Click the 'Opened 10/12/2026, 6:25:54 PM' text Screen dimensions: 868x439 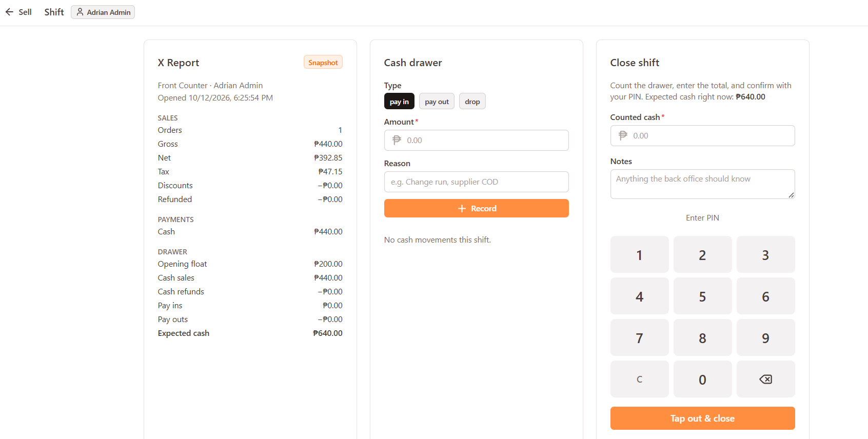[215, 98]
